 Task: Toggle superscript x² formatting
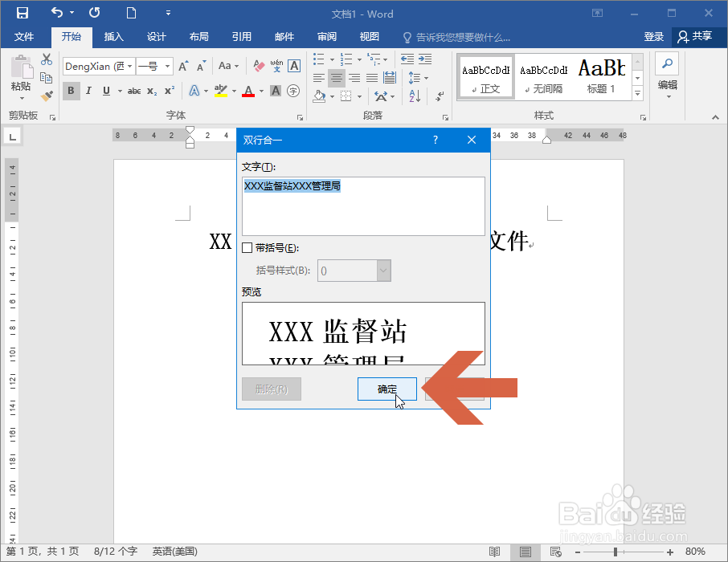170,91
